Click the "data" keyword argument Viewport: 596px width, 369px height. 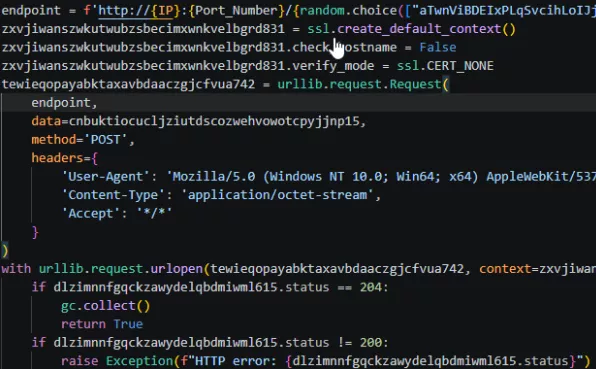point(46,121)
